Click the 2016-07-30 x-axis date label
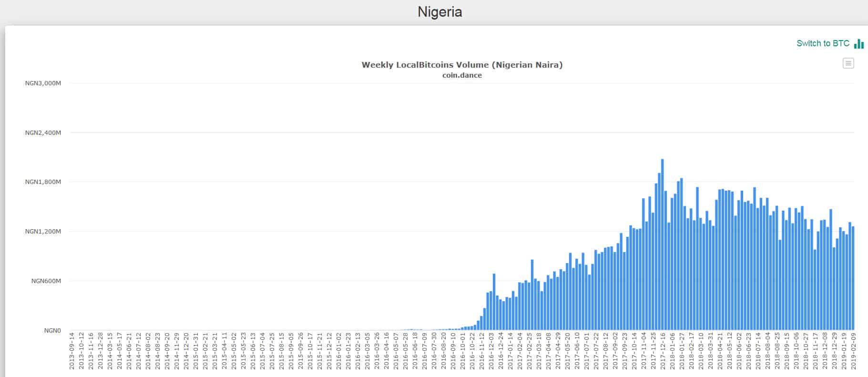Viewport: 868px width, 377px height. point(434,351)
